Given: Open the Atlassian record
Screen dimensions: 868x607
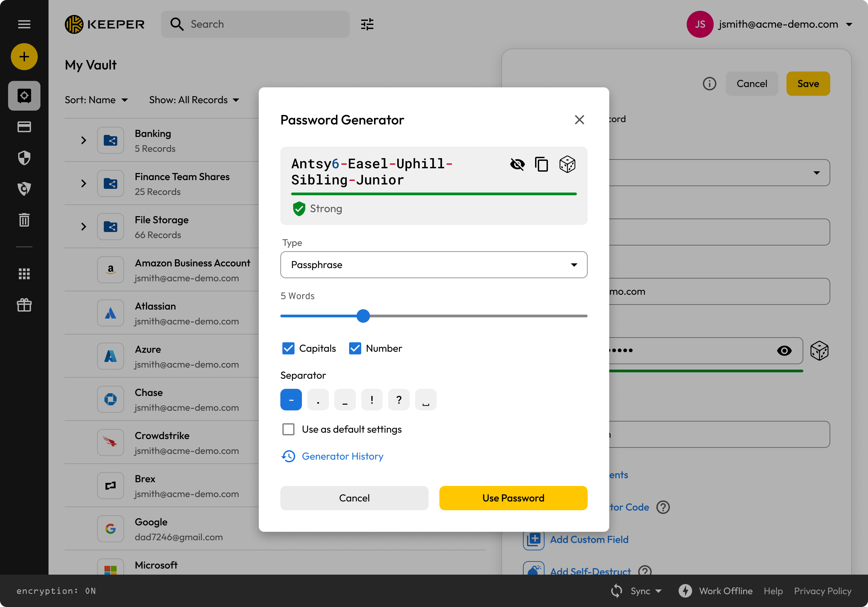Looking at the screenshot, I should pos(275,313).
